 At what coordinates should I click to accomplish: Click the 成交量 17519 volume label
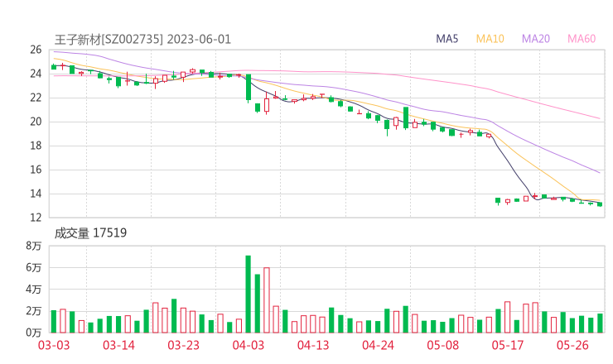tap(90, 233)
